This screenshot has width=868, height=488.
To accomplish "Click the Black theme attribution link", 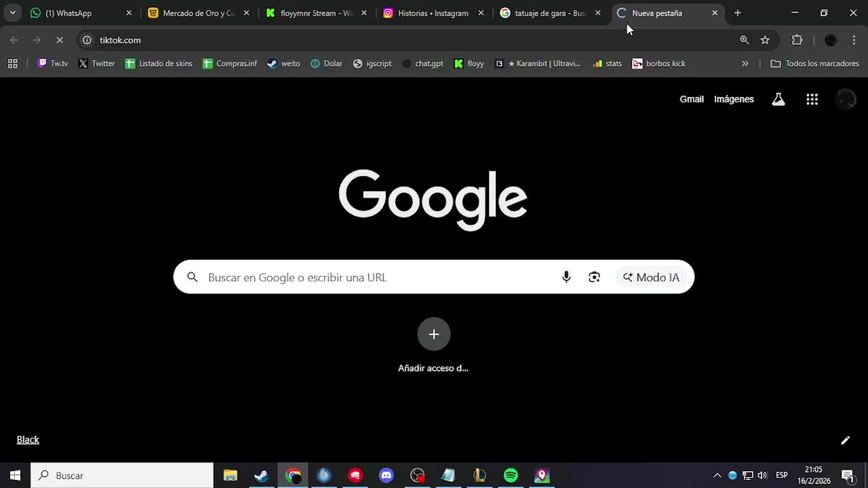I will point(28,440).
